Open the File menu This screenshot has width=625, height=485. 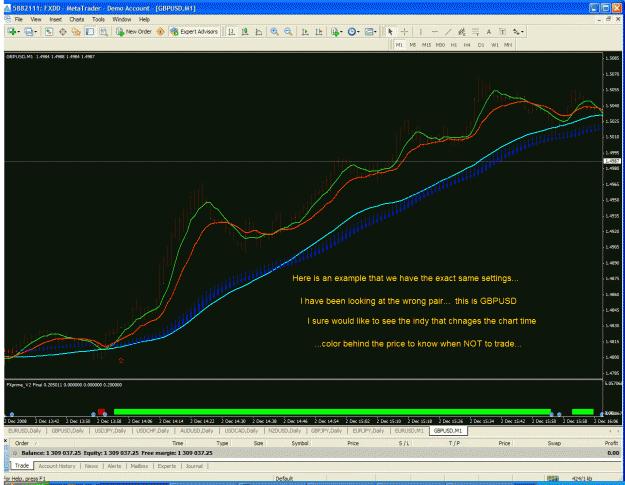point(19,19)
